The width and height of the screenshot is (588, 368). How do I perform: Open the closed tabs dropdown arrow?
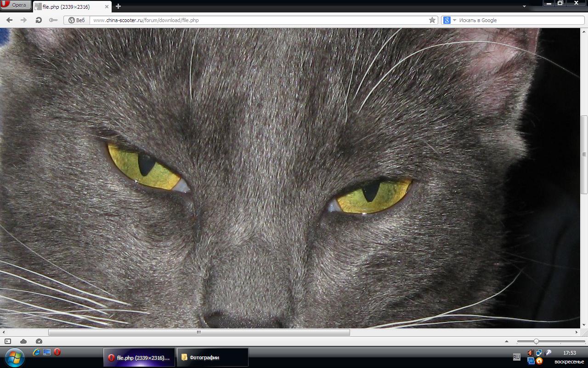coord(524,6)
